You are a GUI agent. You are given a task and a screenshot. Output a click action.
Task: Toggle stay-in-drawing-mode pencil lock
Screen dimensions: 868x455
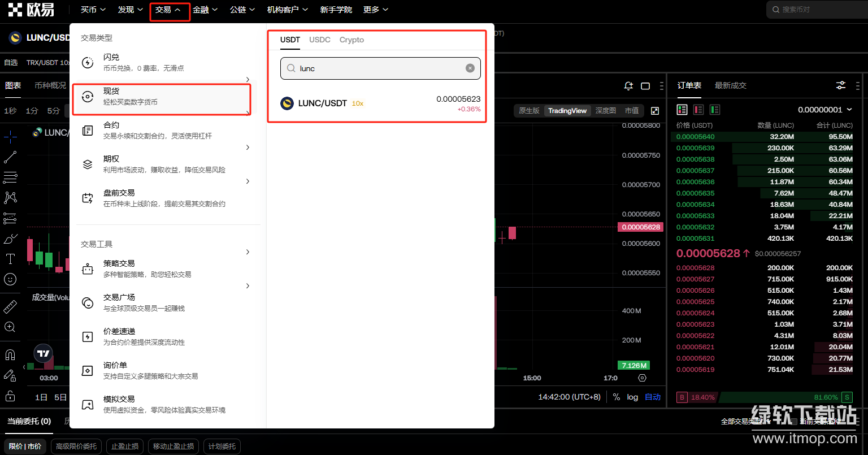tap(10, 375)
